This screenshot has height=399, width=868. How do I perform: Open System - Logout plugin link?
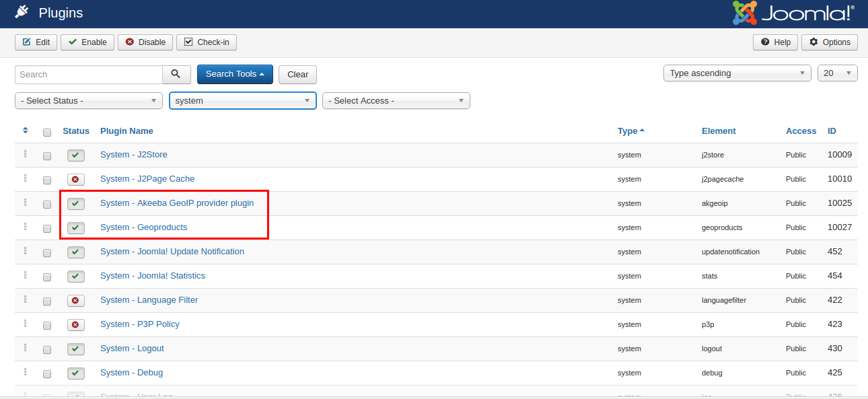click(x=133, y=349)
